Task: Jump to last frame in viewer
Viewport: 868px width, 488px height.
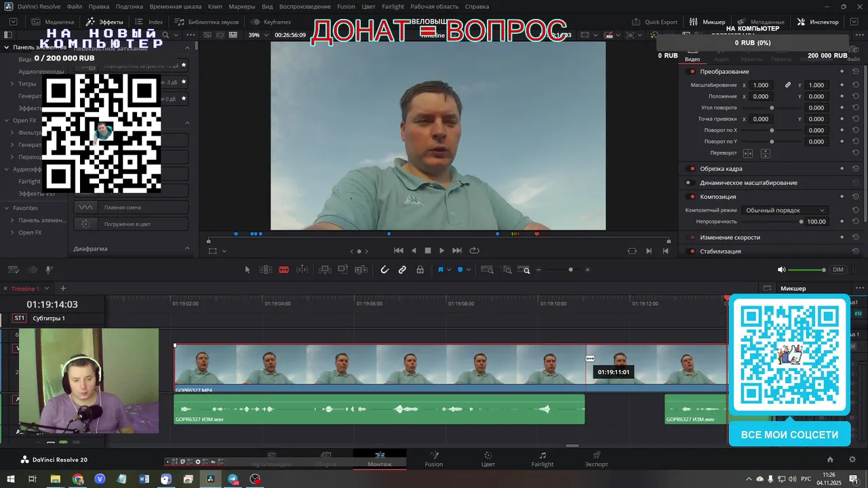Action: pos(457,251)
